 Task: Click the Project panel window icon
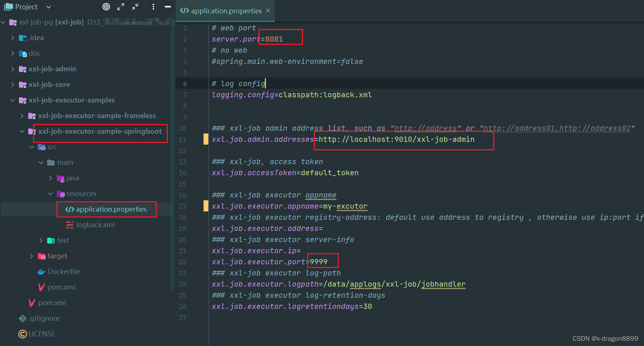click(8, 7)
